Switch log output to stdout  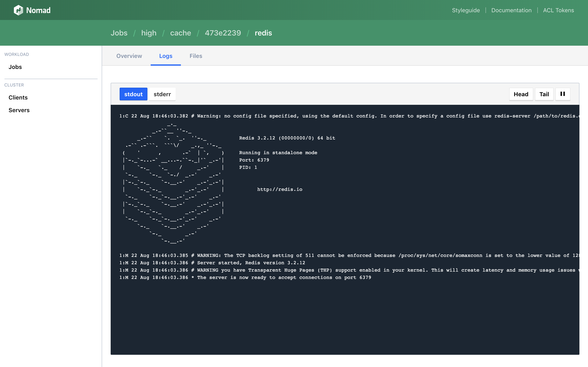(133, 94)
